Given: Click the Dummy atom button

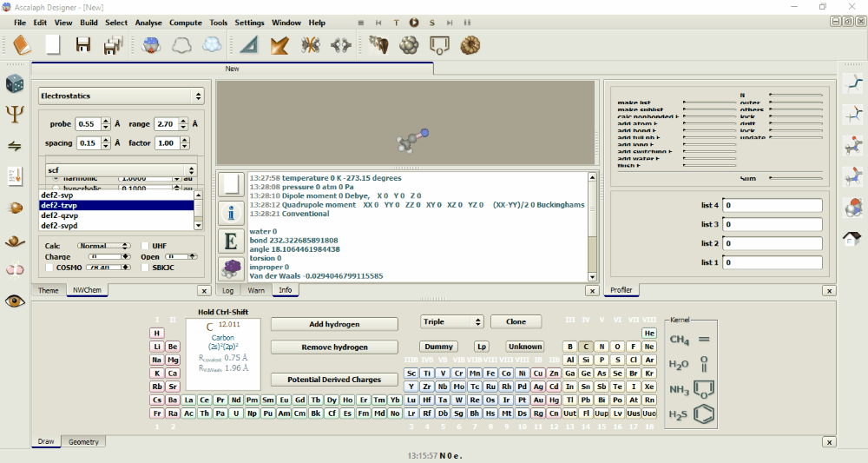Looking at the screenshot, I should pyautogui.click(x=439, y=347).
